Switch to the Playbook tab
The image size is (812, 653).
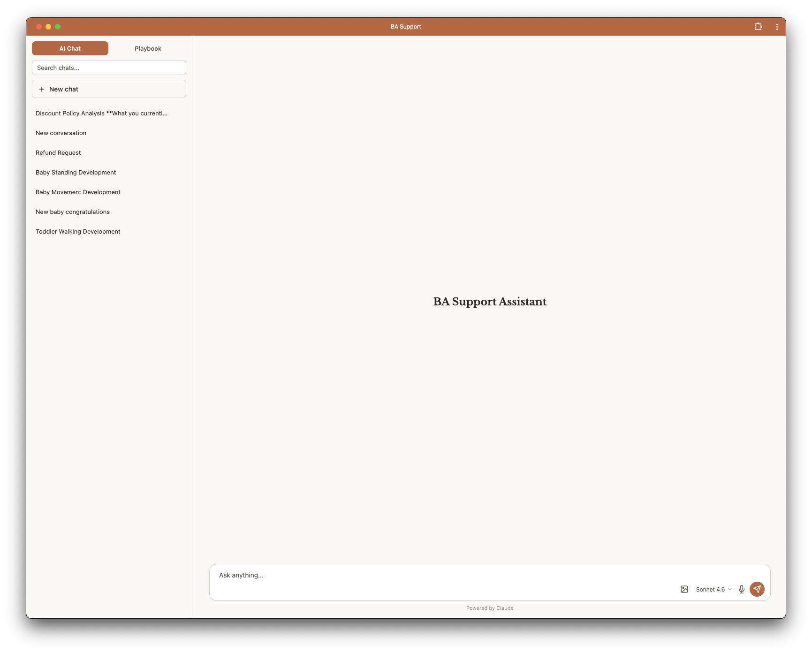click(148, 48)
